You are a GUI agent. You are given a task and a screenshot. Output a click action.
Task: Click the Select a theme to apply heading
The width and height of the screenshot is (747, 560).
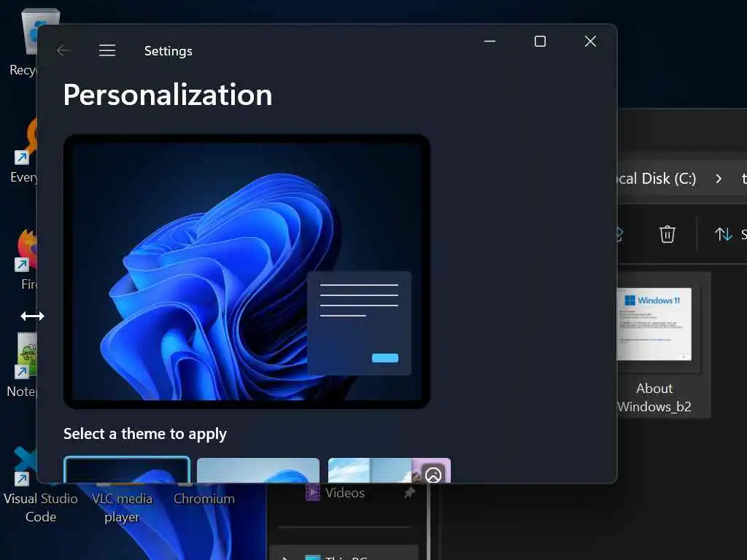click(145, 434)
